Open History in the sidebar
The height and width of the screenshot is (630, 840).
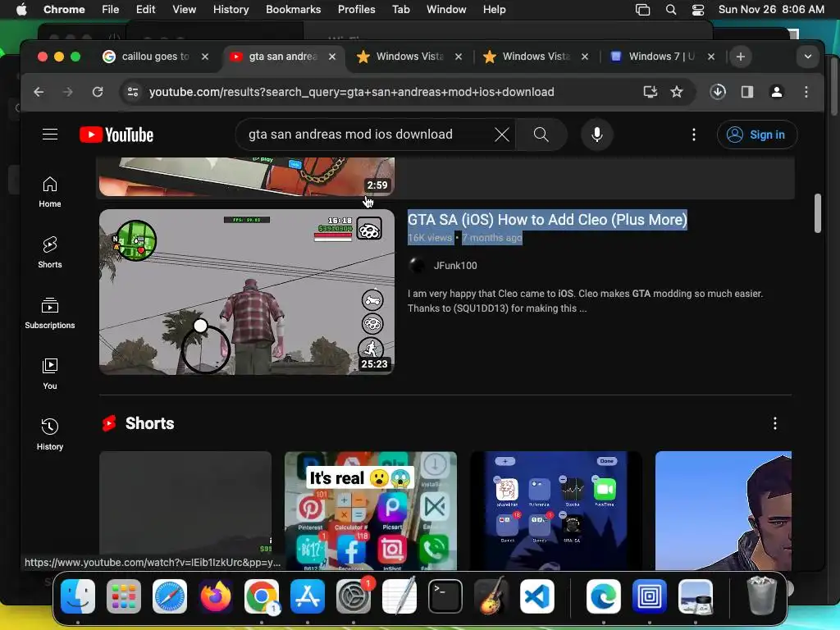(50, 435)
